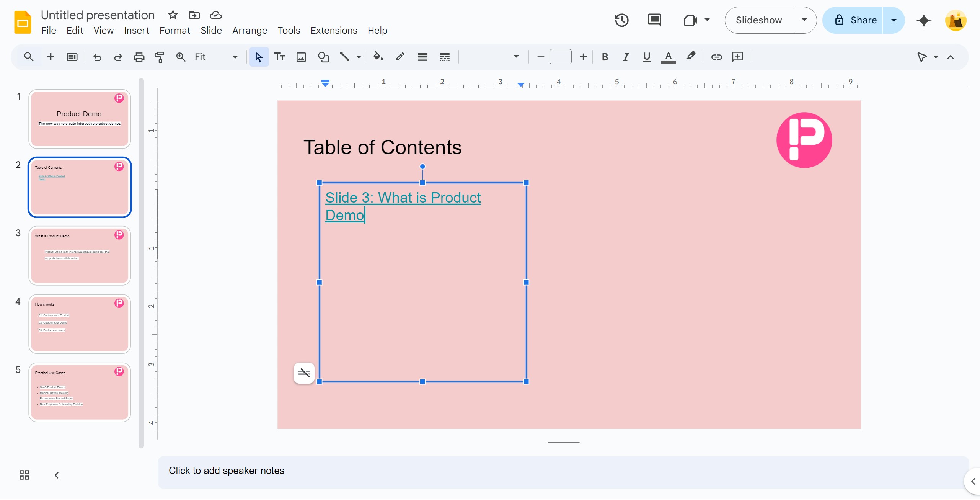The height and width of the screenshot is (500, 980).
Task: Toggle text autofit options button
Action: point(304,373)
